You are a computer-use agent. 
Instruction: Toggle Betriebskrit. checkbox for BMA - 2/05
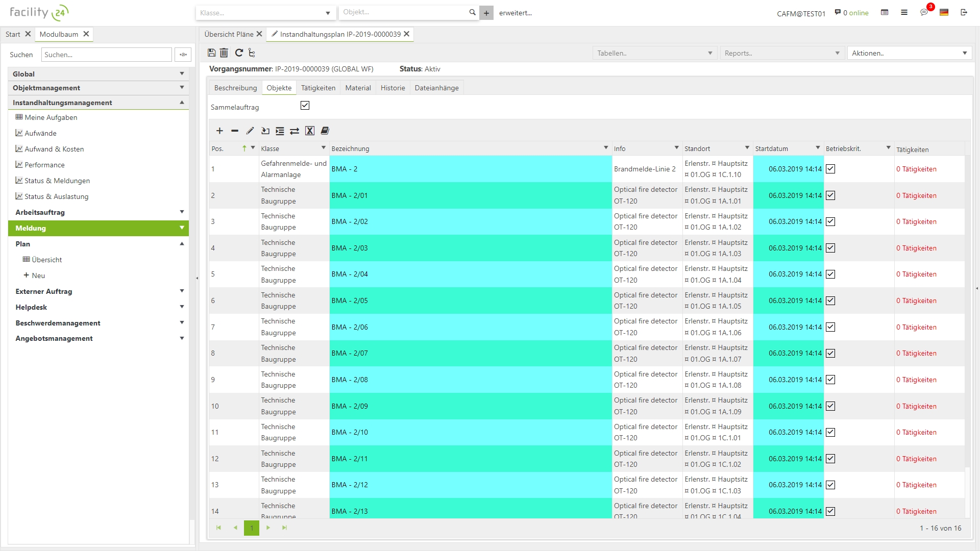[x=830, y=300]
